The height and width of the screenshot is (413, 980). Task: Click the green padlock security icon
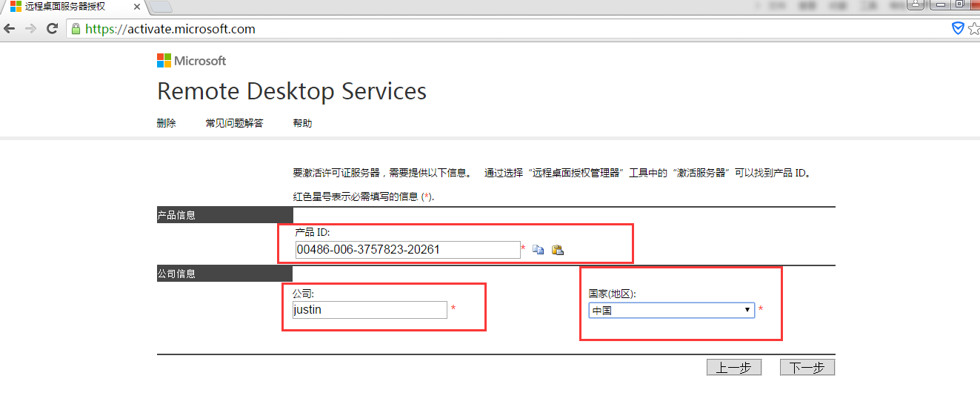tap(76, 29)
